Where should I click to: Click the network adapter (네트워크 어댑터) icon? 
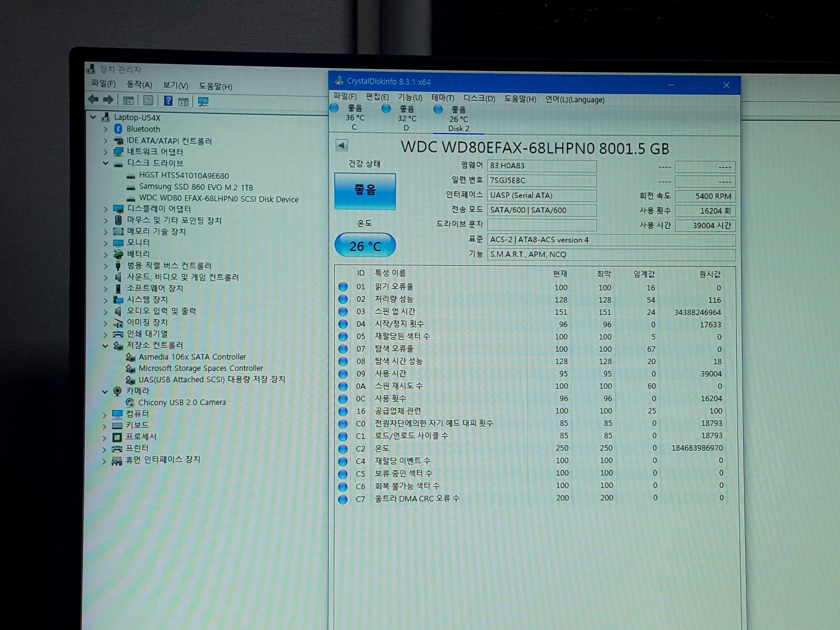[x=118, y=152]
